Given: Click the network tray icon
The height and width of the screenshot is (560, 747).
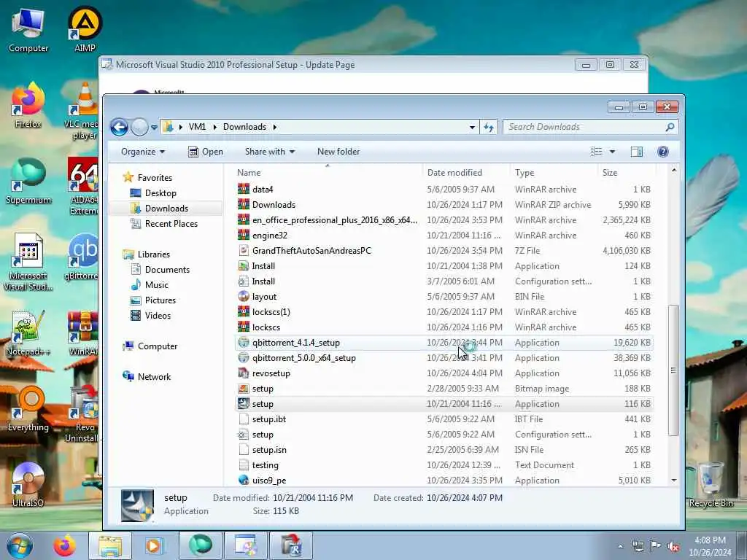Looking at the screenshot, I should pyautogui.click(x=638, y=546).
